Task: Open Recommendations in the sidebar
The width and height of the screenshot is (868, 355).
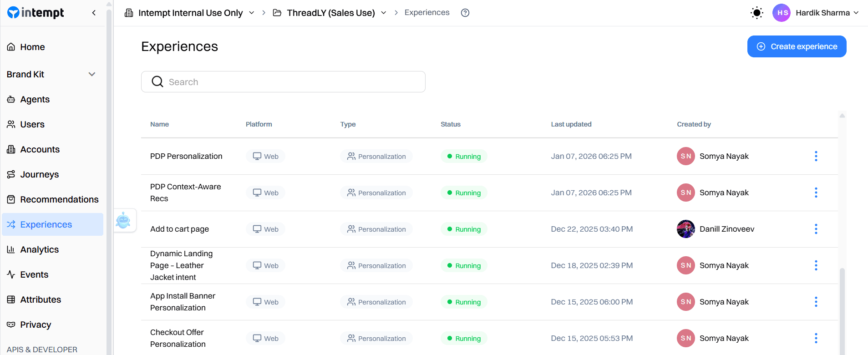Action: (x=52, y=199)
